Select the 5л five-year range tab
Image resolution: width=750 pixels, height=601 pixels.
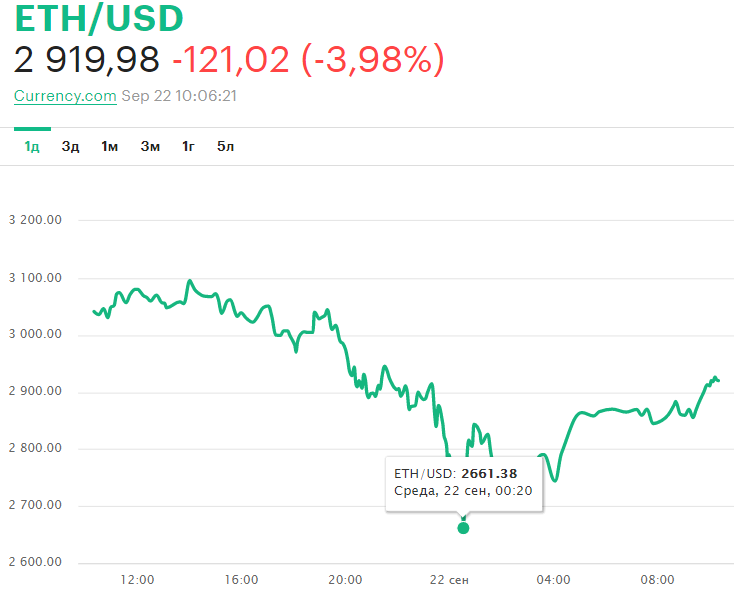(226, 147)
